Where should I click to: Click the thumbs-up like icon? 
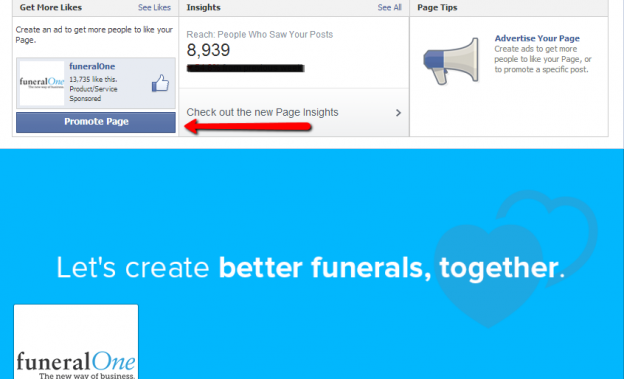point(160,84)
